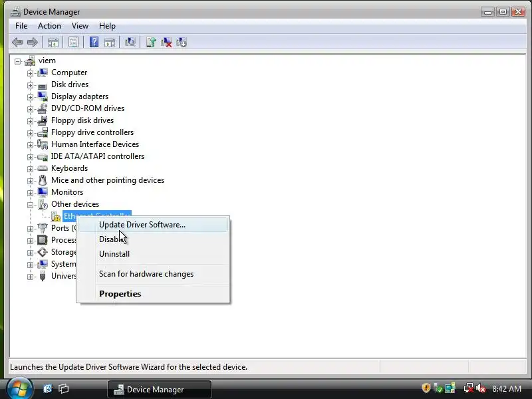The width and height of the screenshot is (532, 399).
Task: Toggle the Show/Hide Console Tree toolbar icon
Action: [53, 43]
